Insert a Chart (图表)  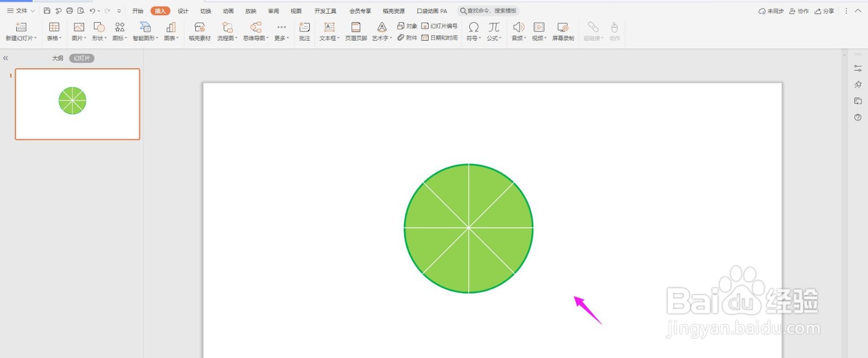171,31
